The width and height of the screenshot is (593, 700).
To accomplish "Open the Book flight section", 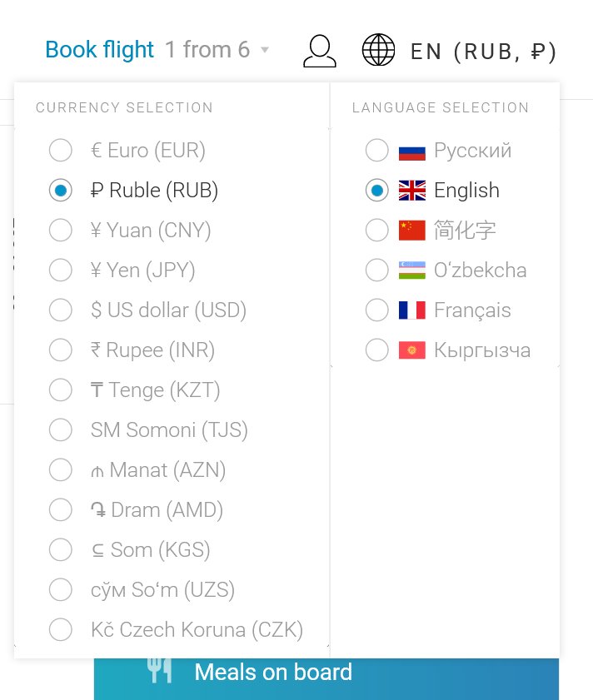I will click(x=99, y=50).
